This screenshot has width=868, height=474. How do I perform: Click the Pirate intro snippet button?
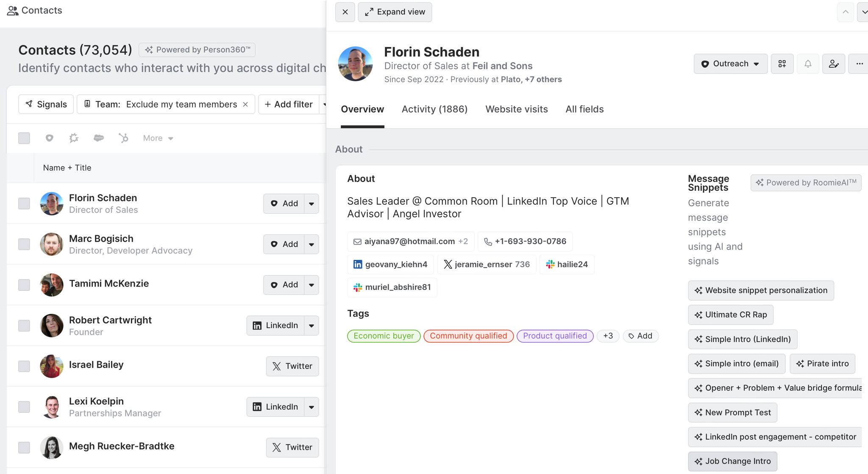pyautogui.click(x=822, y=364)
